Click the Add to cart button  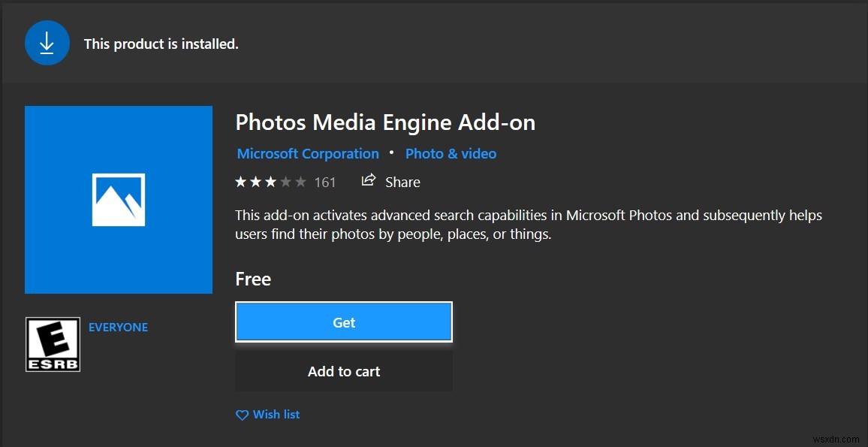343,371
